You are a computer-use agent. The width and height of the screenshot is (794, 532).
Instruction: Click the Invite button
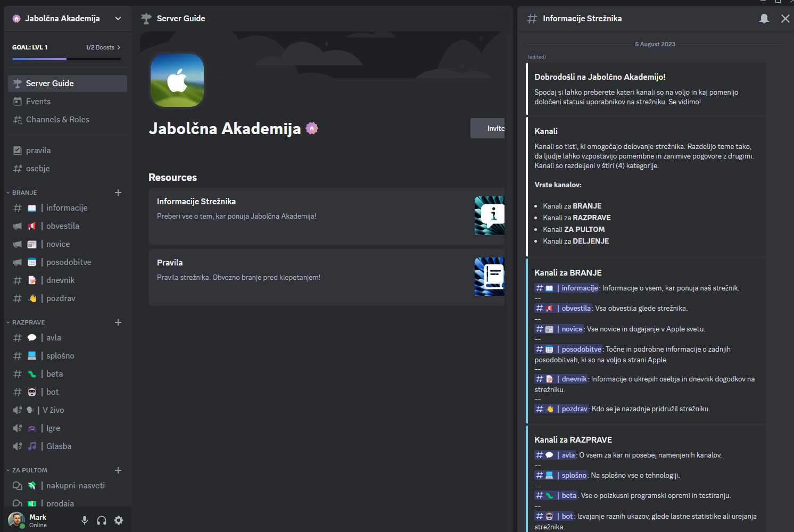(x=487, y=128)
